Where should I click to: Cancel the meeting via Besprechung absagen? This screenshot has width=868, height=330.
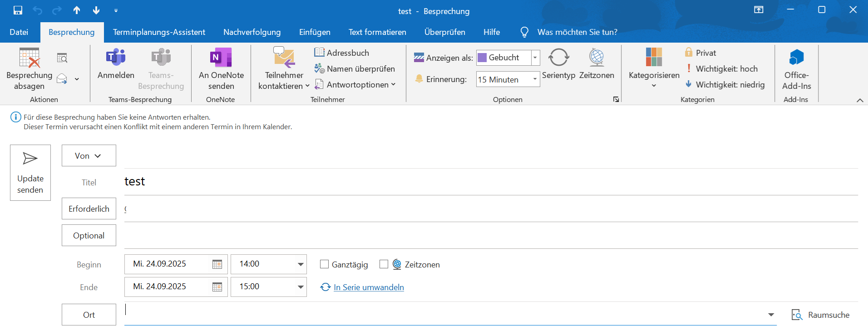[x=30, y=69]
